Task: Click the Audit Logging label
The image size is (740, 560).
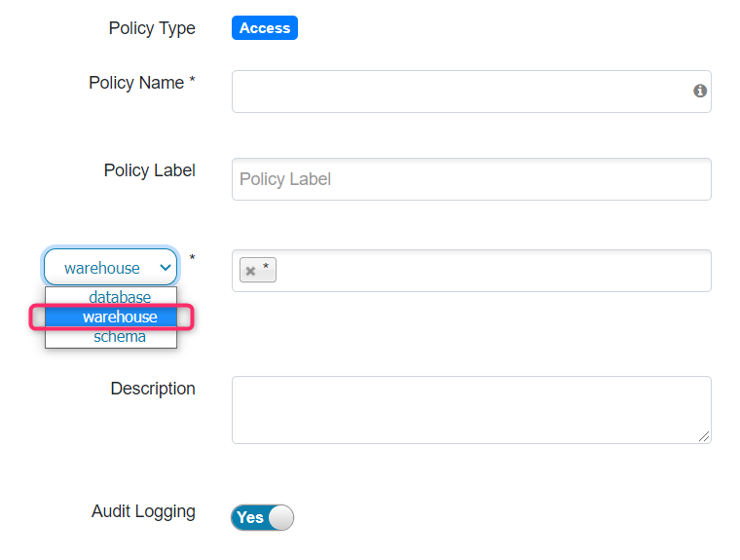Action: (x=143, y=512)
